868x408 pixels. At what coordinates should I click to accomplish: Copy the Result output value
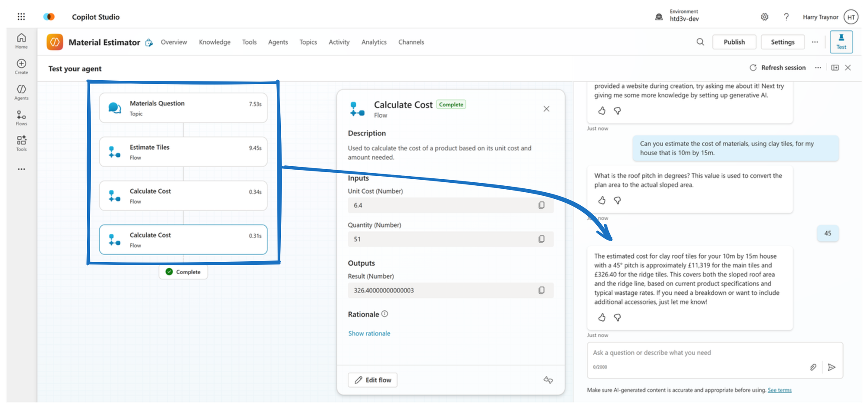click(541, 290)
